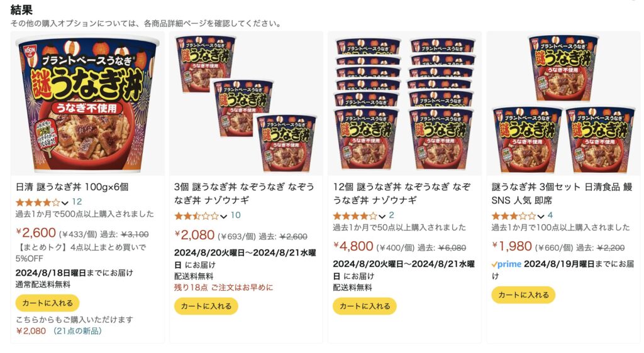Expand rating dropdown arrow beside 12 reviews
644x353 pixels.
[x=65, y=202]
